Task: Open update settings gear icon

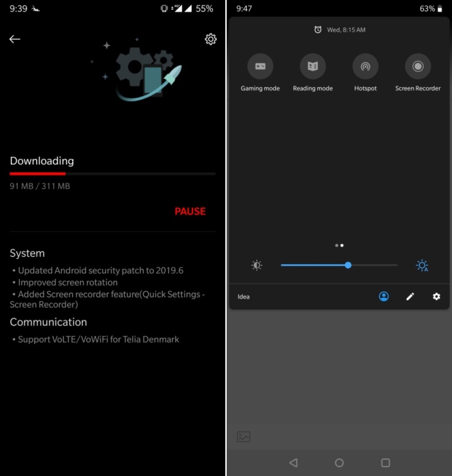Action: click(210, 39)
